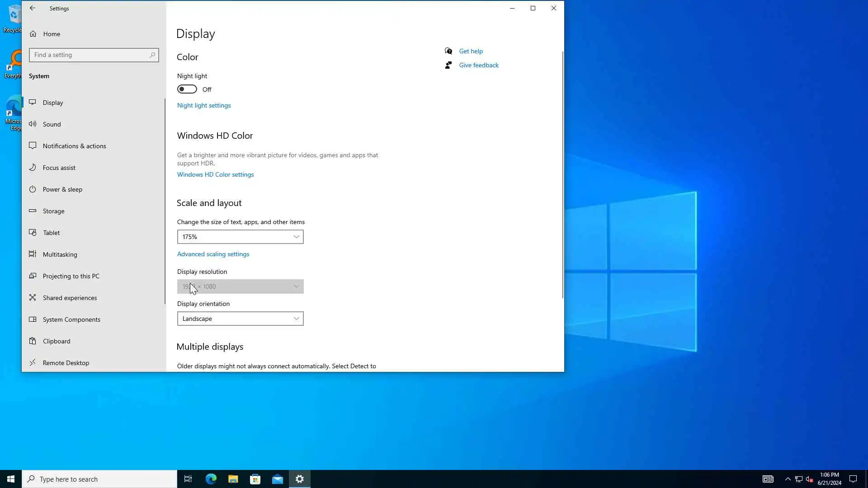Toggle the Night light switch
The image size is (868, 488).
pos(187,89)
